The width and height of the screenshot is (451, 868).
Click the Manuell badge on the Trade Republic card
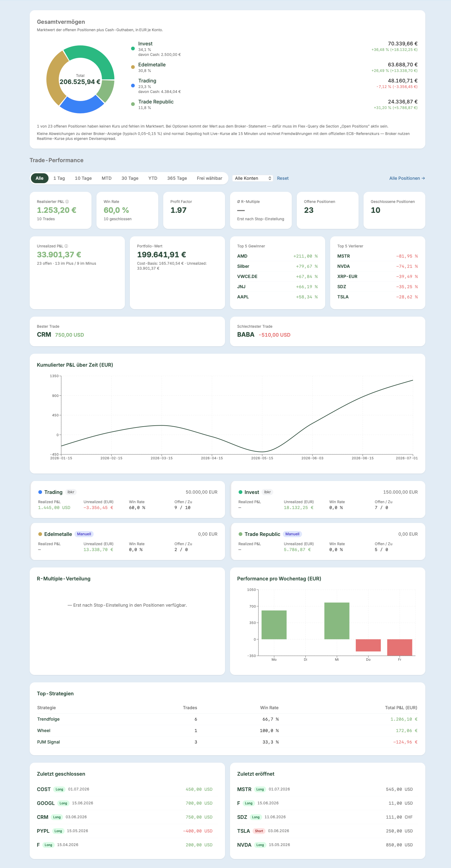(292, 534)
